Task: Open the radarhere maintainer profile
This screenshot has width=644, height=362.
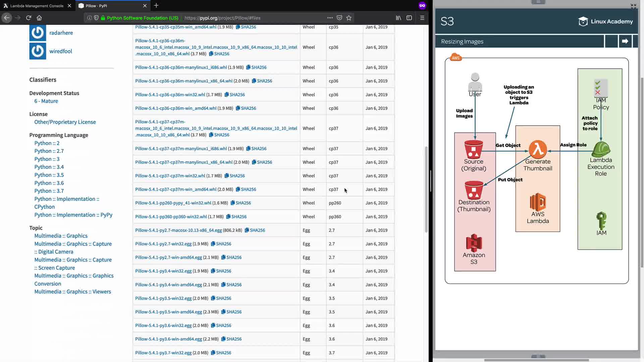Action: [x=61, y=33]
